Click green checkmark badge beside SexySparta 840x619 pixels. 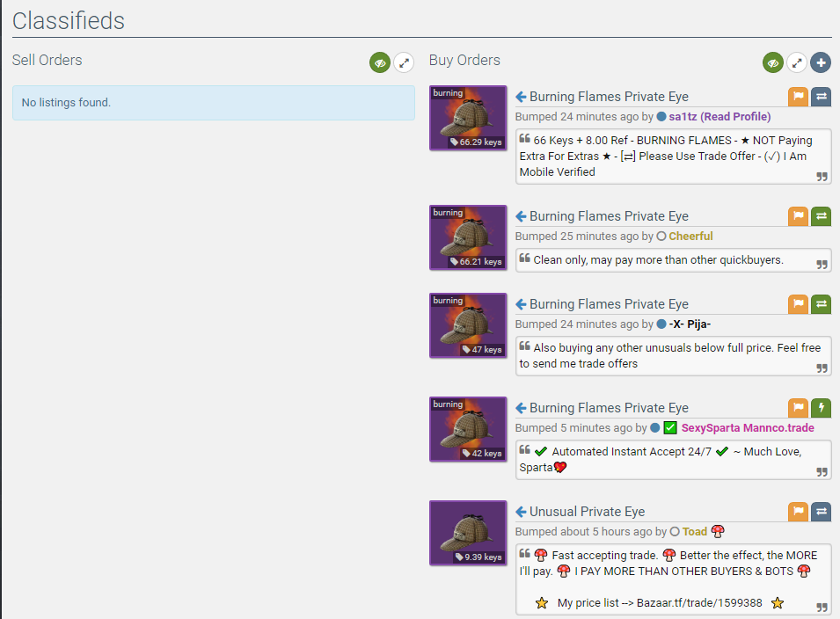670,428
